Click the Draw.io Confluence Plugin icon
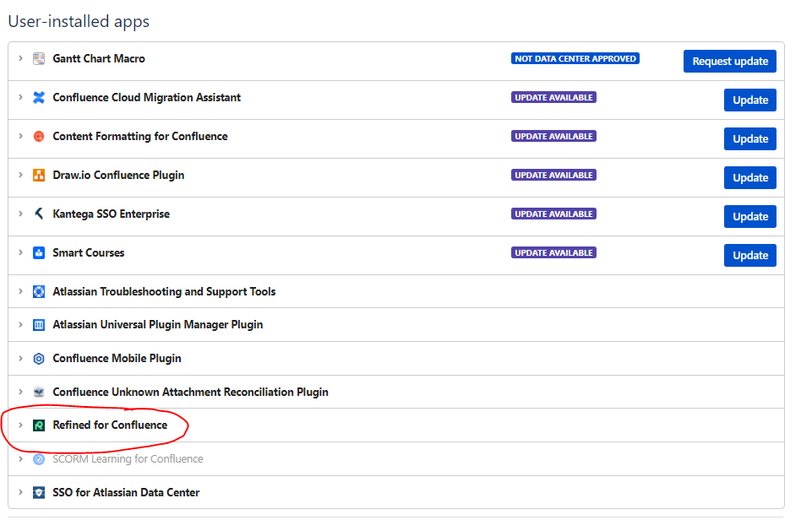Screen dimensions: 812x520 pyautogui.click(x=39, y=175)
